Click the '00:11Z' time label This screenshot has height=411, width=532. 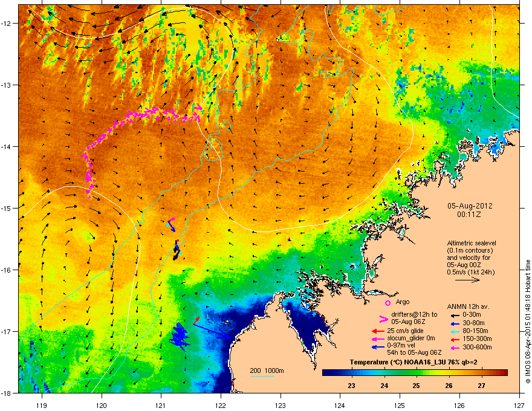pyautogui.click(x=469, y=215)
